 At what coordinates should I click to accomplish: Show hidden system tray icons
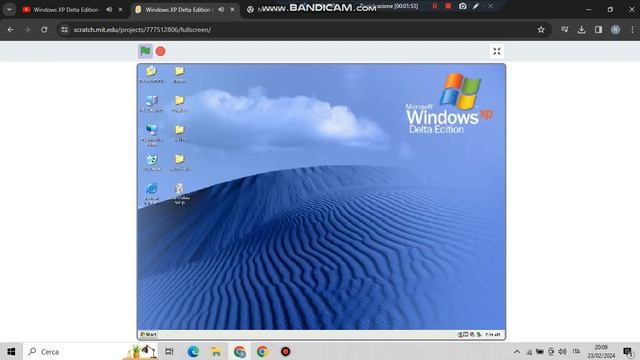(517, 351)
